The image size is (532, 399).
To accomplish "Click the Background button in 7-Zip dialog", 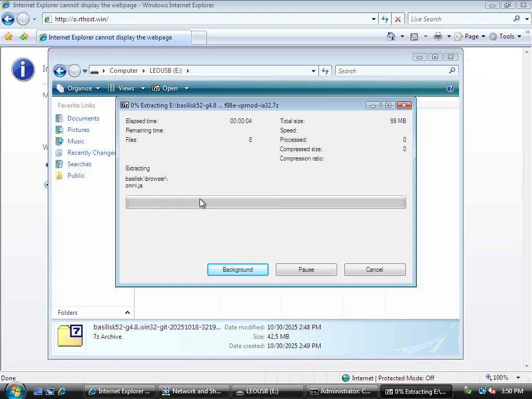I will (x=237, y=270).
